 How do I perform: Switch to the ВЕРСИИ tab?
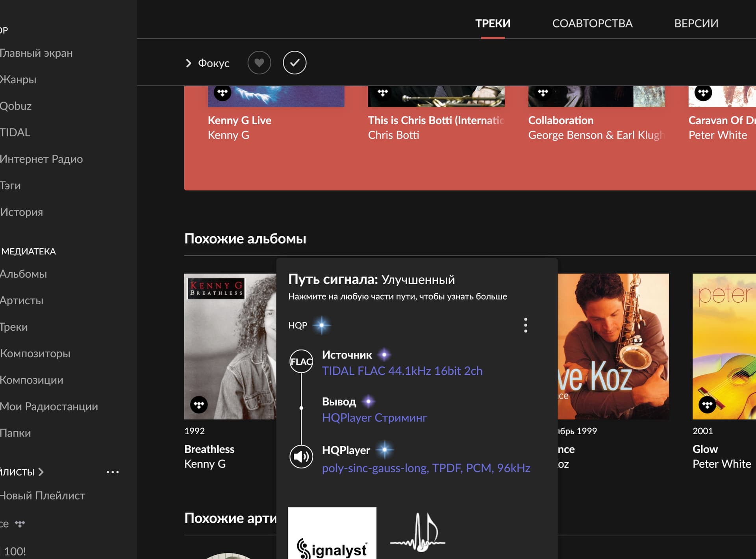696,23
